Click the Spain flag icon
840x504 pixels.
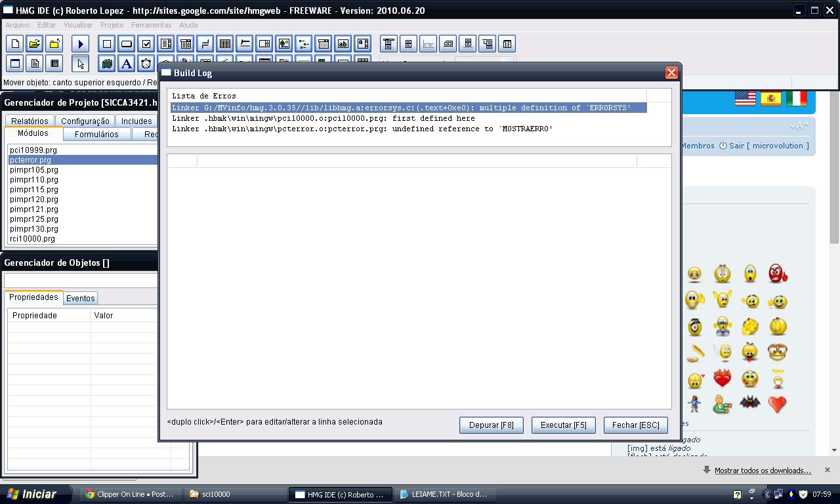click(771, 98)
